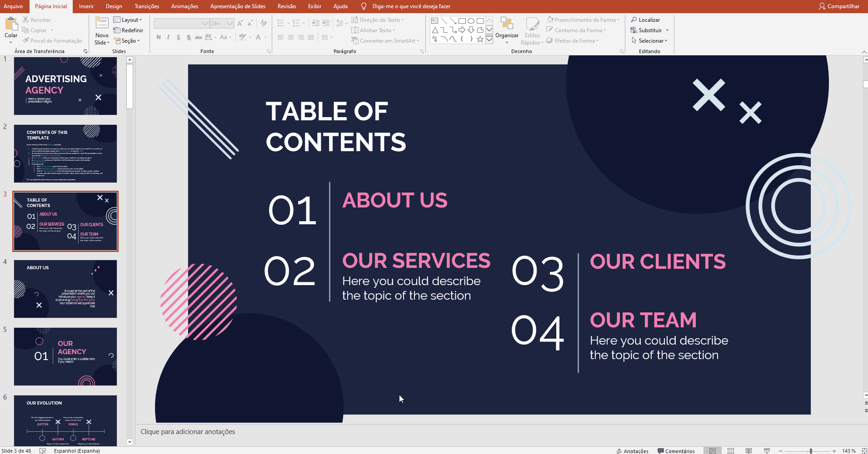
Task: Open the Layout dropdown
Action: point(128,20)
